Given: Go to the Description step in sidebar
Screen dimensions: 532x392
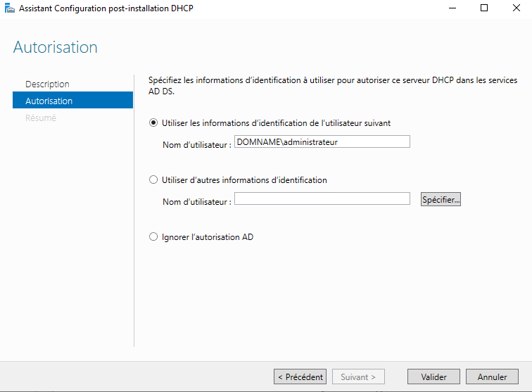Looking at the screenshot, I should pyautogui.click(x=47, y=84).
